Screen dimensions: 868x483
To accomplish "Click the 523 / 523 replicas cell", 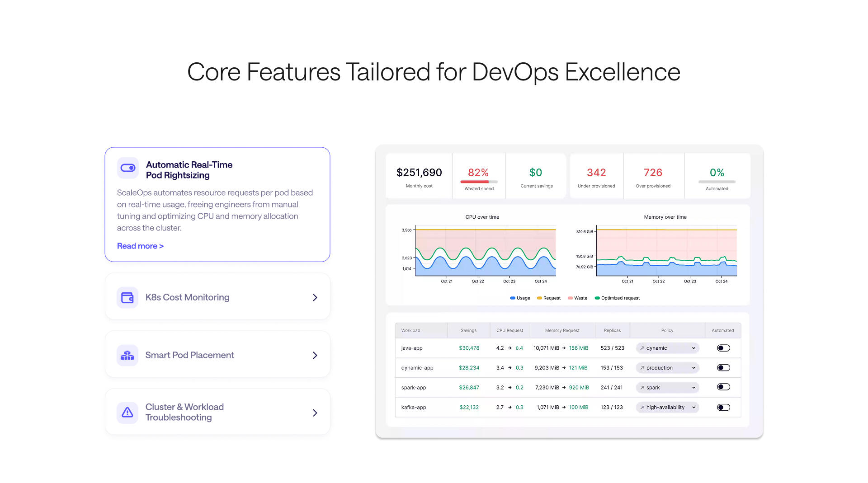I will [x=612, y=348].
